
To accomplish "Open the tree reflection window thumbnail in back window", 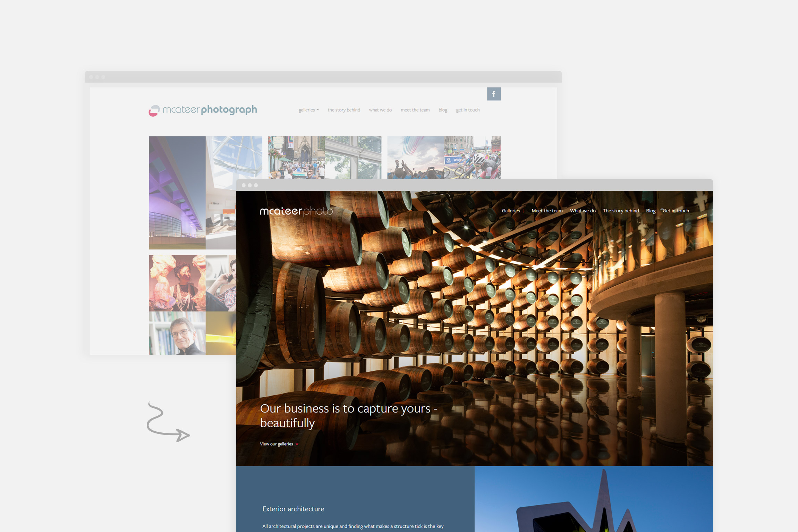I will pos(353,158).
